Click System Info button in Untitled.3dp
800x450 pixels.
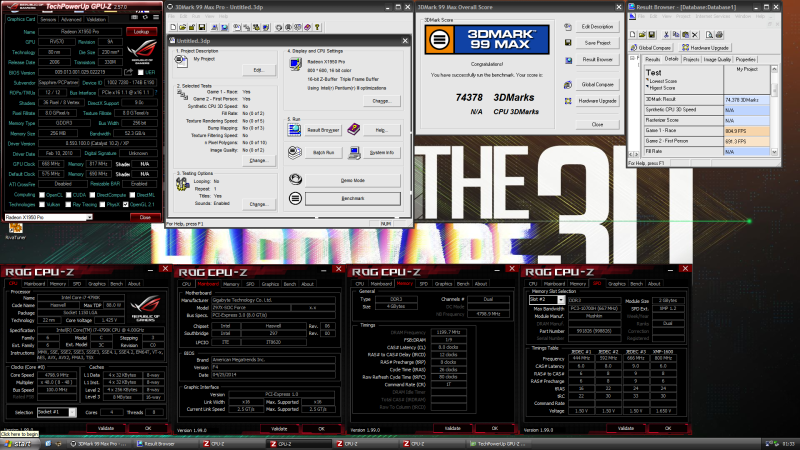382,153
